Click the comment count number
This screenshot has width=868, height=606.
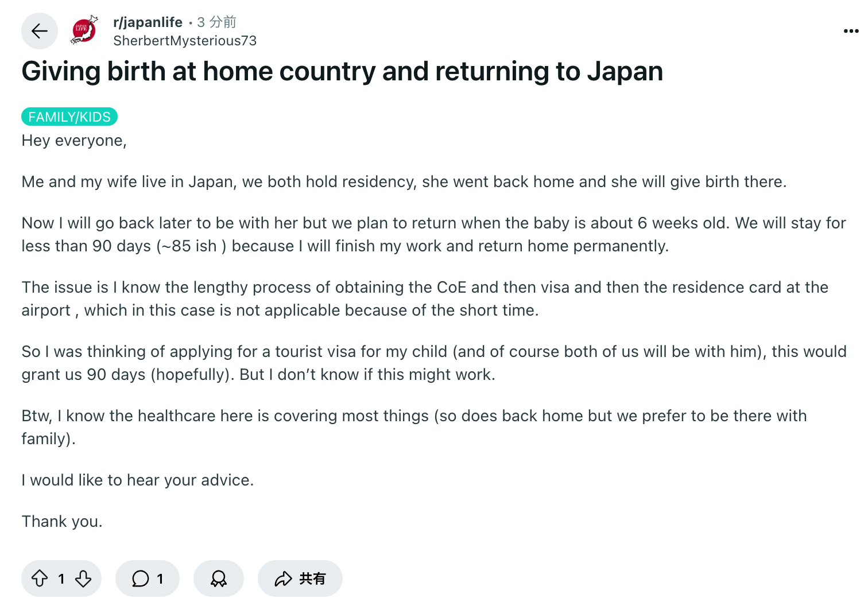[x=160, y=578]
